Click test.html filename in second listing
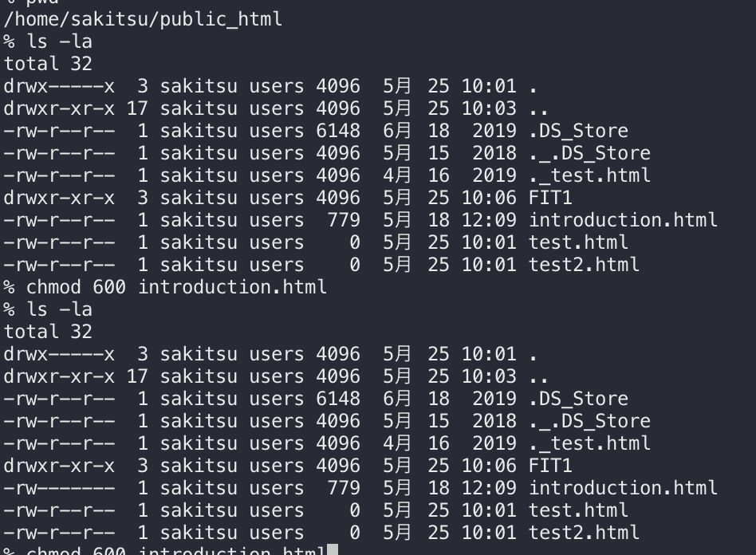Image resolution: width=756 pixels, height=555 pixels. click(578, 510)
